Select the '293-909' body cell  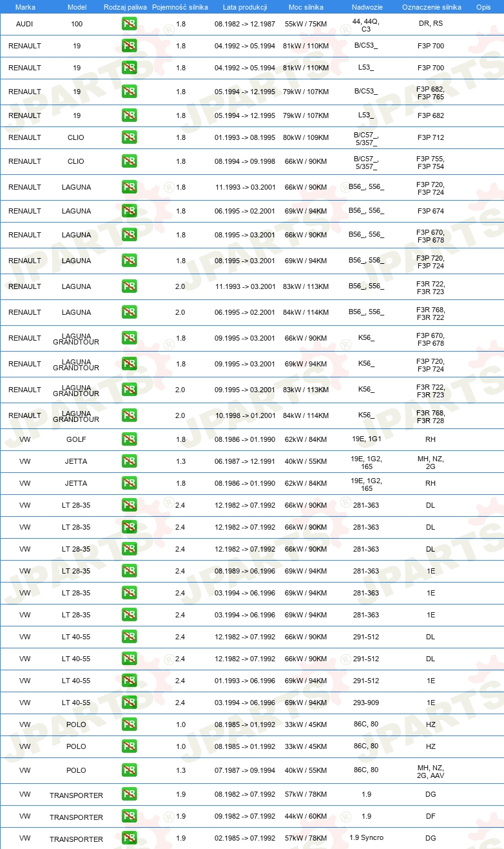tap(366, 703)
